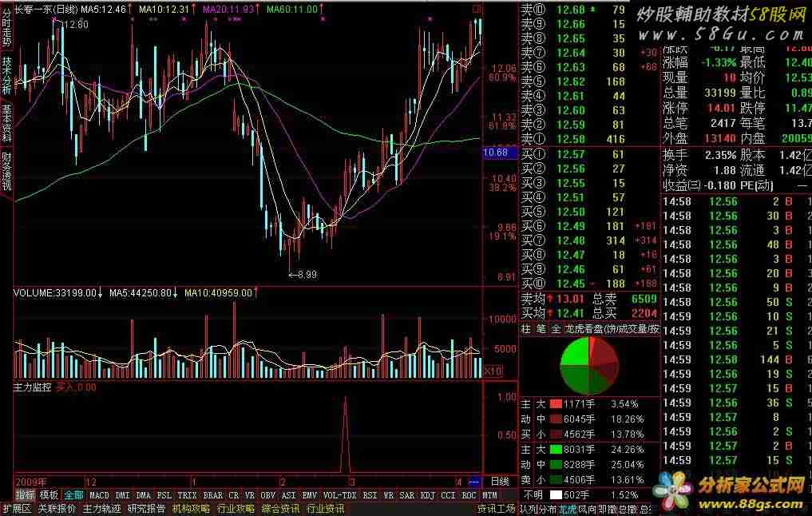Toggle the X10 volume scale label
Viewport: 812px width, 516px height.
[493, 371]
